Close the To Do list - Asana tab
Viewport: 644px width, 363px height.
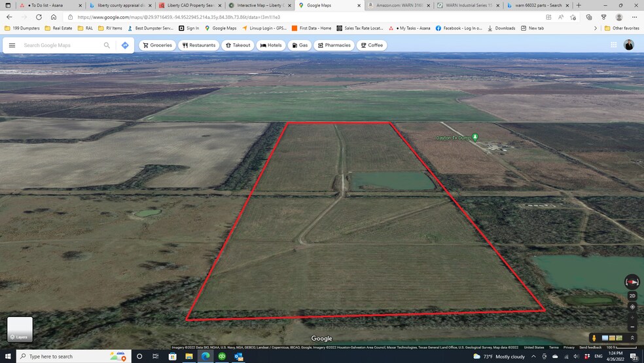pos(80,5)
